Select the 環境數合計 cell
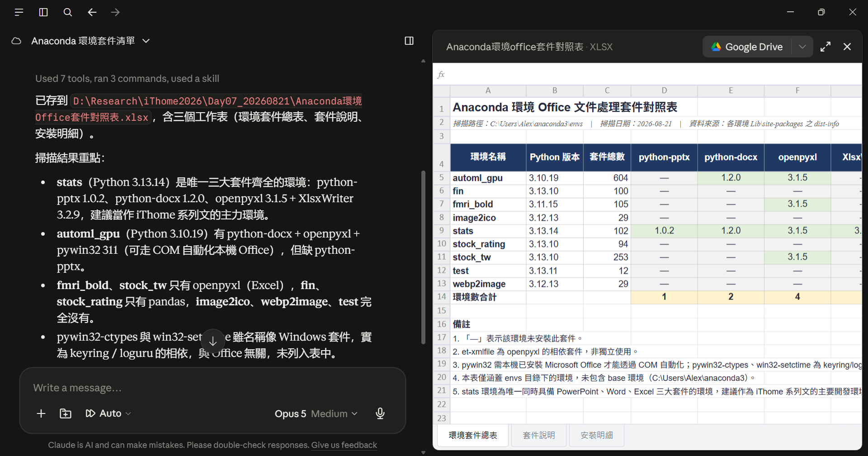The height and width of the screenshot is (456, 868). (x=488, y=297)
